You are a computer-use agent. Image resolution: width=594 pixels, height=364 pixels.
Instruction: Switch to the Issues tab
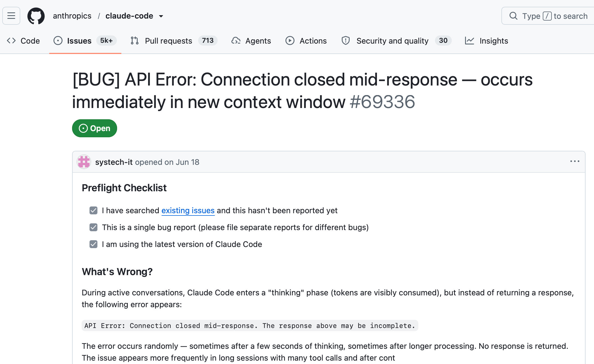(85, 41)
